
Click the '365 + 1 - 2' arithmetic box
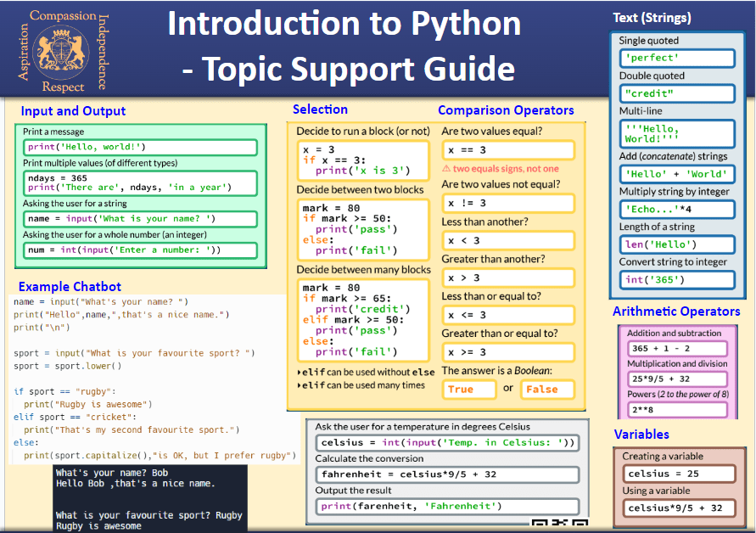click(677, 348)
